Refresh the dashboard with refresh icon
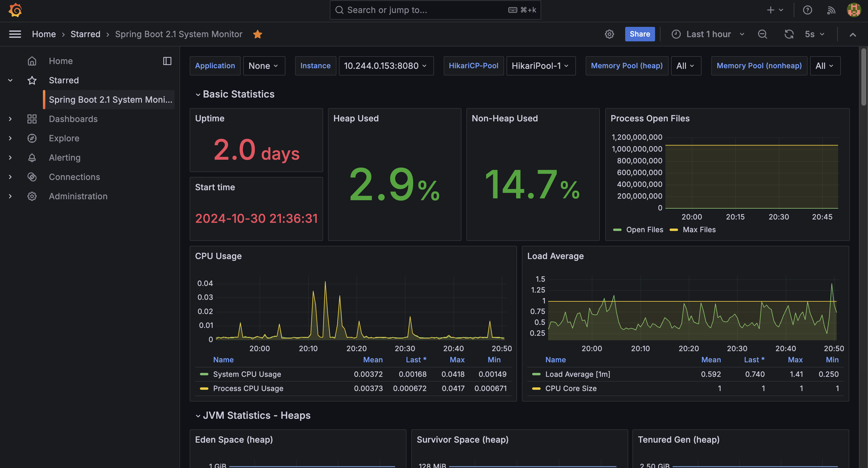Viewport: 868px width, 468px height. click(789, 34)
